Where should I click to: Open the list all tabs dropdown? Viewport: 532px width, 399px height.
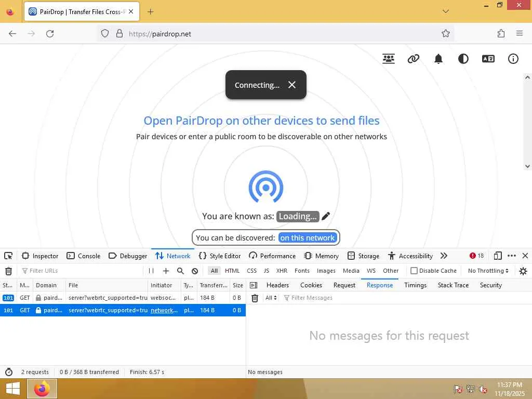pos(446,11)
